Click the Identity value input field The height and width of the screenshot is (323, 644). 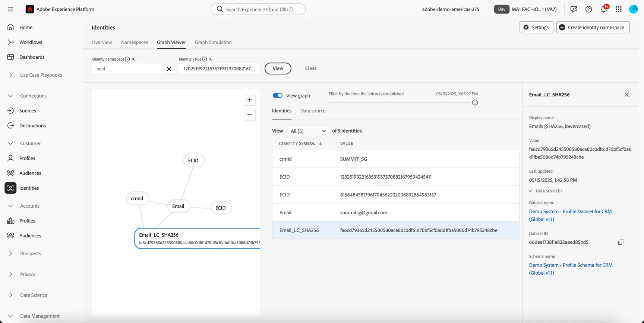(x=220, y=69)
